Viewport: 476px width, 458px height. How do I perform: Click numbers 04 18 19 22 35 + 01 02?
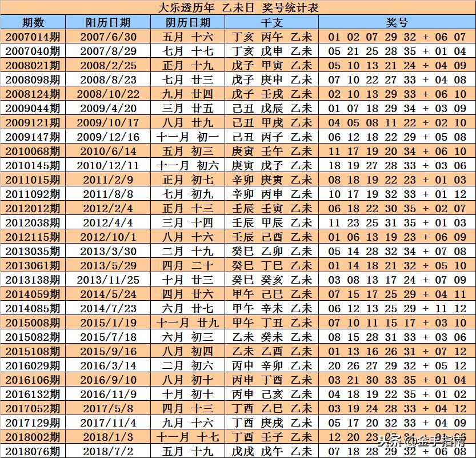tap(397, 394)
